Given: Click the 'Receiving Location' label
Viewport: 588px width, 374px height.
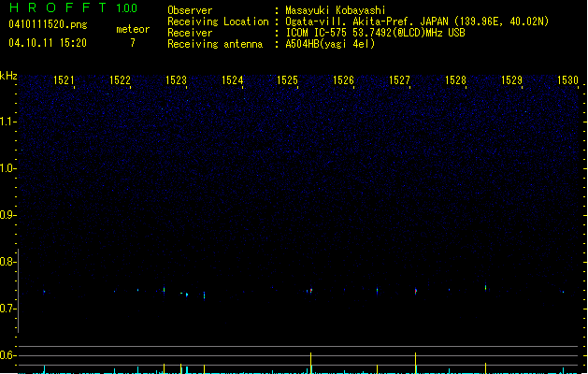Looking at the screenshot, I should coord(218,22).
